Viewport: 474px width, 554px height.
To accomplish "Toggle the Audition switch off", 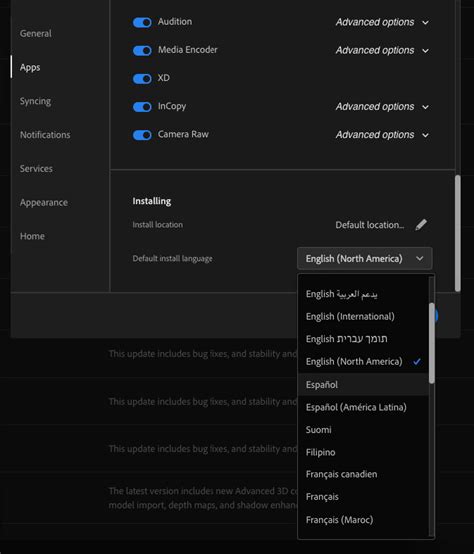I will 142,22.
